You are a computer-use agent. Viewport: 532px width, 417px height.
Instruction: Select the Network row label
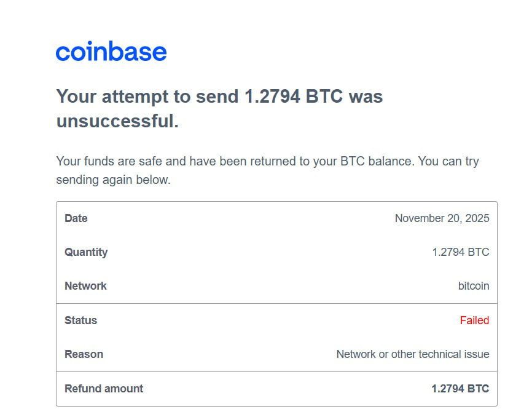point(85,286)
